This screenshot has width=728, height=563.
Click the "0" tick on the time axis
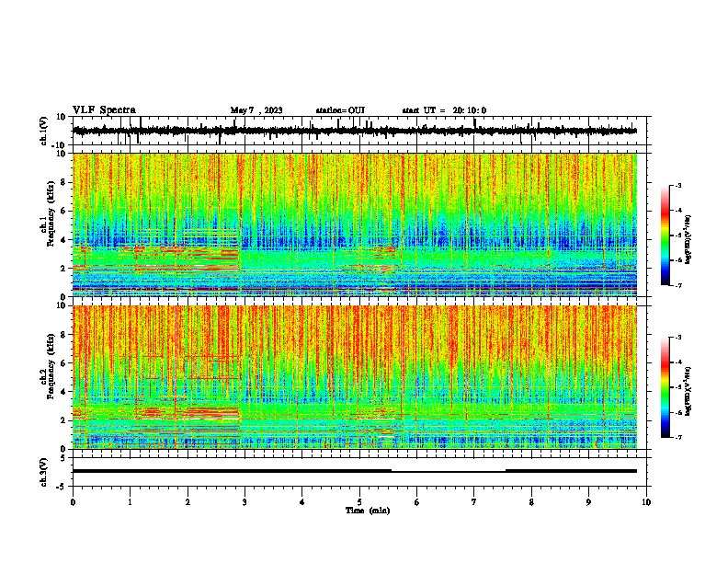73,502
